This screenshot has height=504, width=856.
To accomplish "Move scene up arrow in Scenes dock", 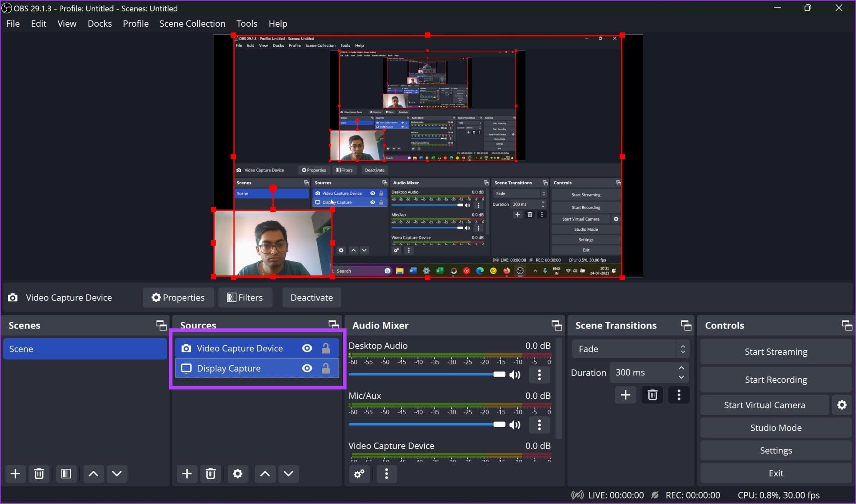I will [x=94, y=473].
